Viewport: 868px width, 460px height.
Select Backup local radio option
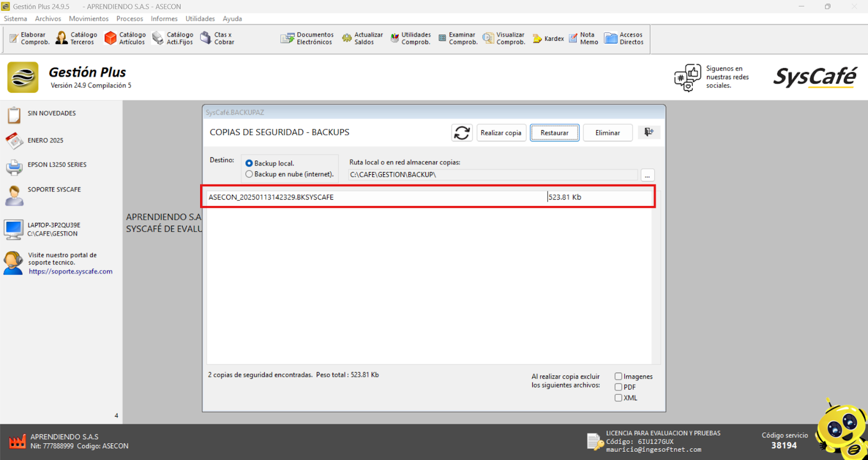249,163
